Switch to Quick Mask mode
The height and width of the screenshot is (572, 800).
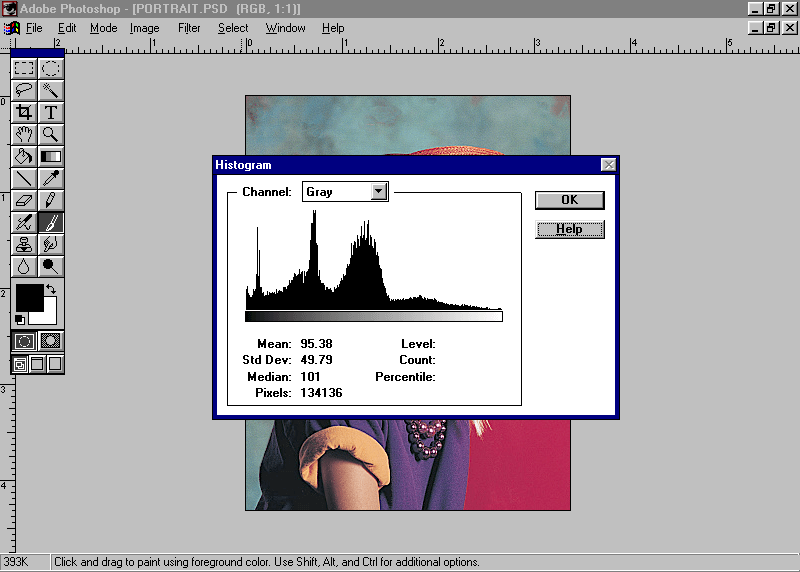pyautogui.click(x=51, y=341)
